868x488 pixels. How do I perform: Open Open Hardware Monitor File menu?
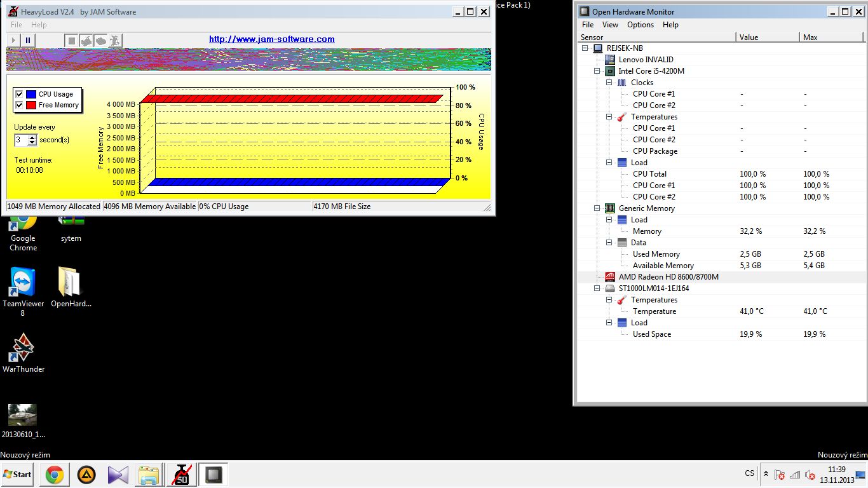click(x=588, y=25)
